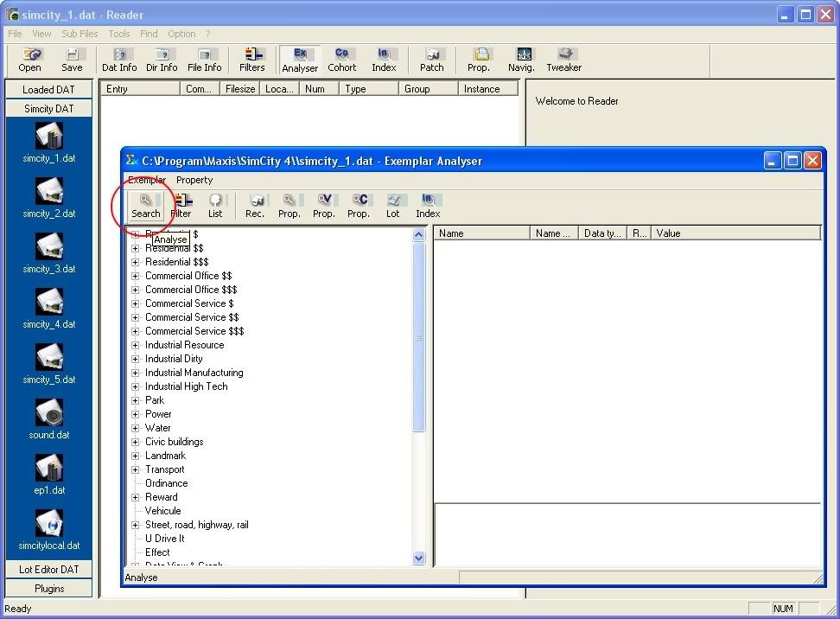Select the Vehicule tree item
Image resolution: width=840 pixels, height=619 pixels.
[162, 511]
